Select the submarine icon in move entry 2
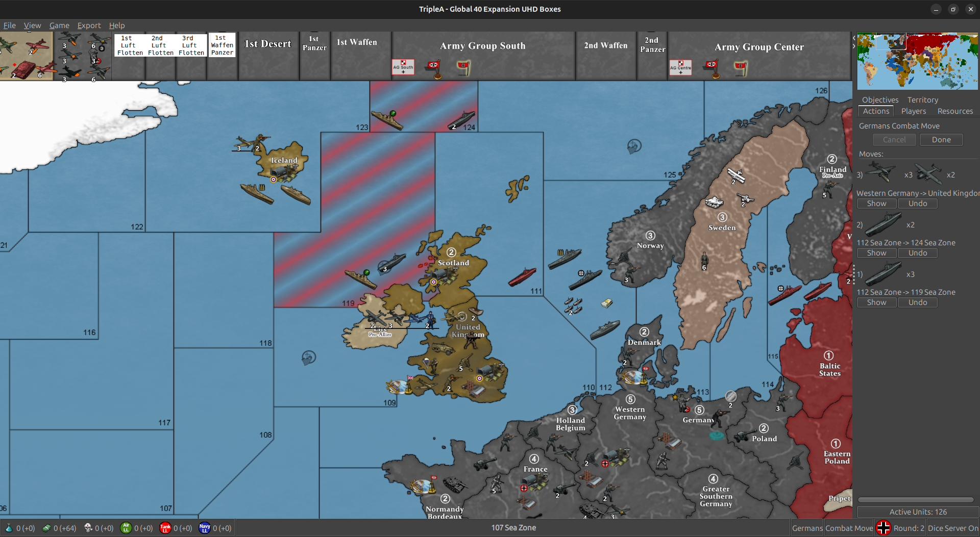 click(884, 224)
